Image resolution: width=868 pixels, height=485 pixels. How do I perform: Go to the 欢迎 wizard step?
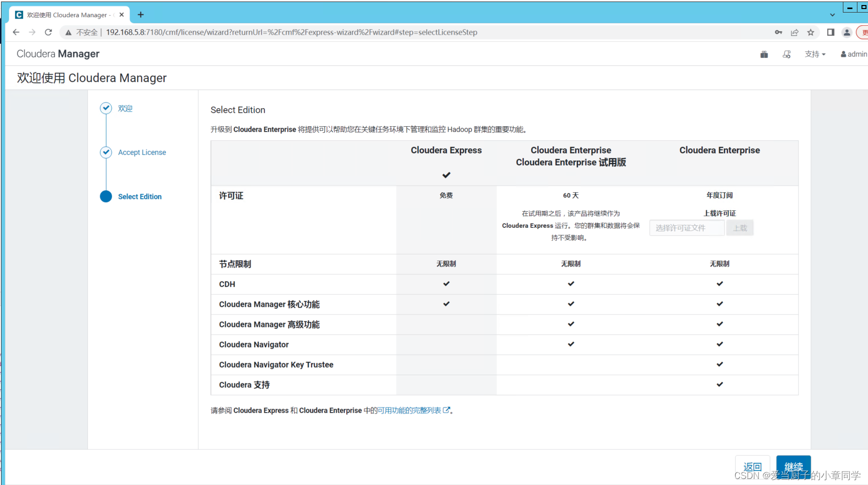(125, 108)
